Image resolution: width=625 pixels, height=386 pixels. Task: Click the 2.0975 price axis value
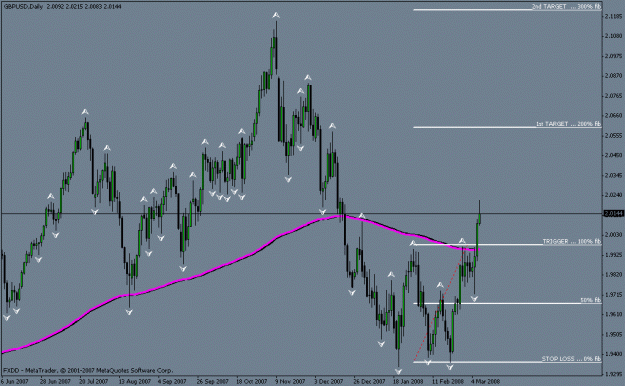(x=614, y=56)
